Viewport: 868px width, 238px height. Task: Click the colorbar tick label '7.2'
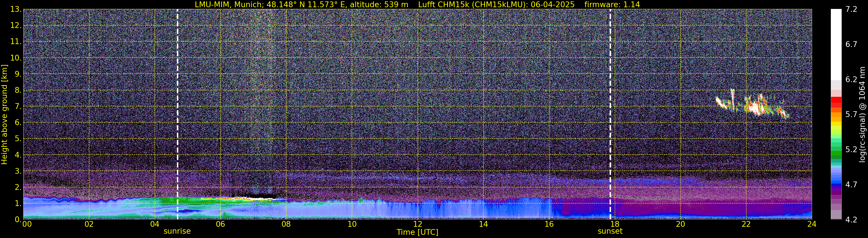click(x=851, y=10)
